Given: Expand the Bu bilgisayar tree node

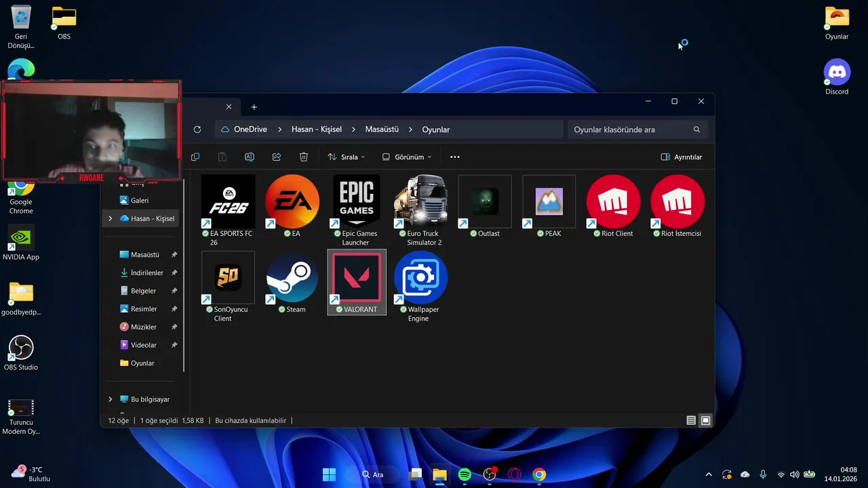Looking at the screenshot, I should coord(110,399).
